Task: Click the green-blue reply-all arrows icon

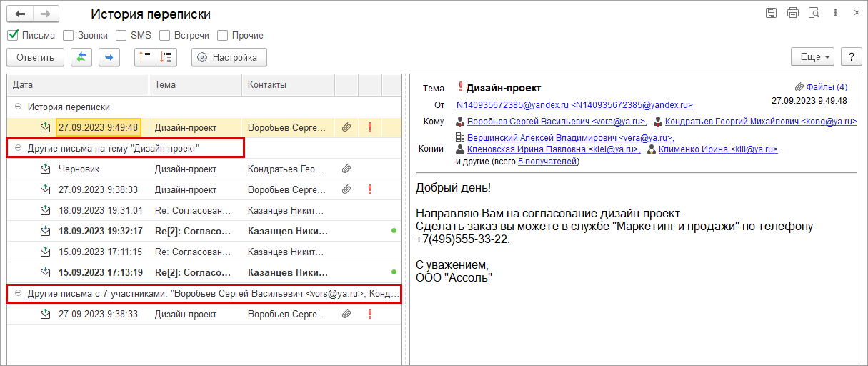Action: [x=81, y=57]
